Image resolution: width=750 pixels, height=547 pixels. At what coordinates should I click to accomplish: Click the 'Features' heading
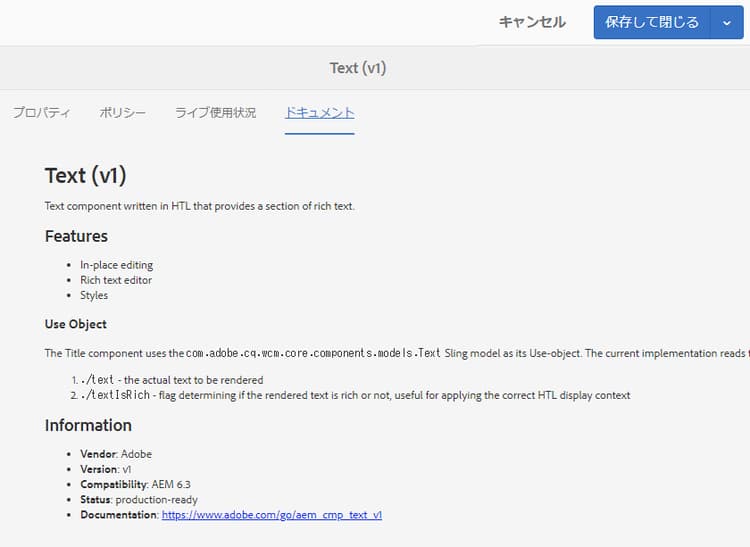[77, 236]
